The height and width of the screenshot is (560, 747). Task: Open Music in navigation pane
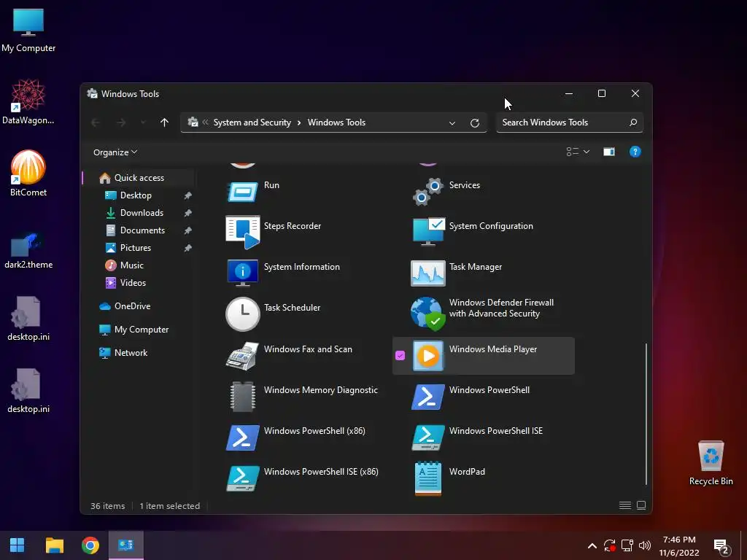tap(131, 265)
